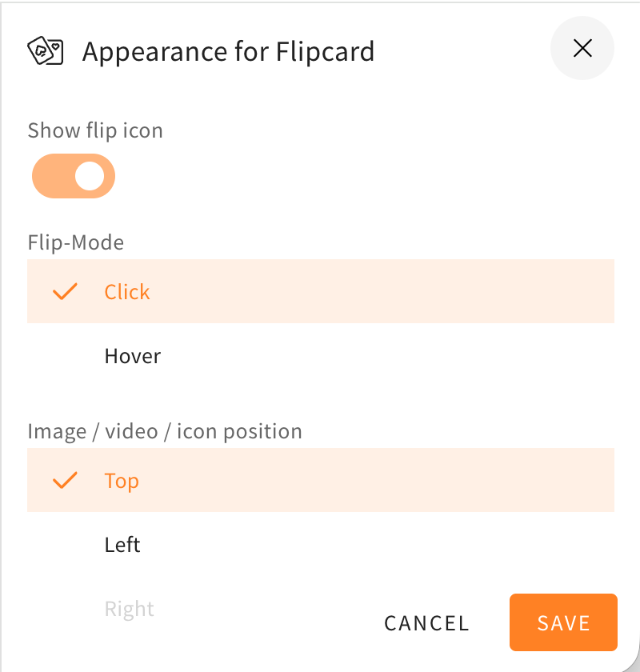
Task: Click the orange checkmark beside Top
Action: point(65,481)
